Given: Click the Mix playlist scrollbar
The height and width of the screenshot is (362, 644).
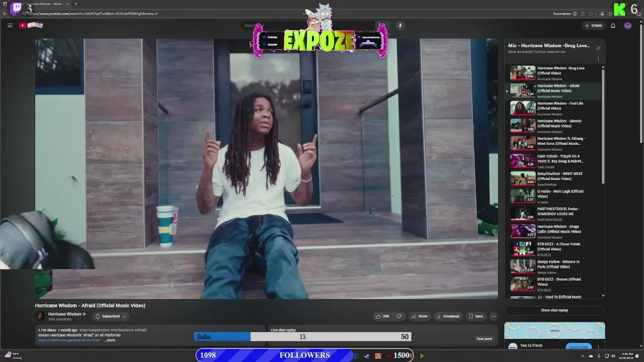Looking at the screenshot, I should 603,126.
